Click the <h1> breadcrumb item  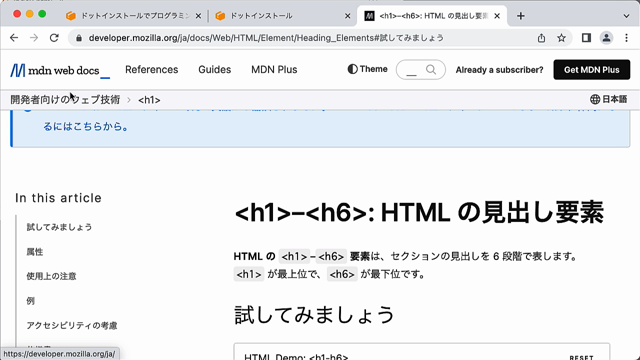149,100
